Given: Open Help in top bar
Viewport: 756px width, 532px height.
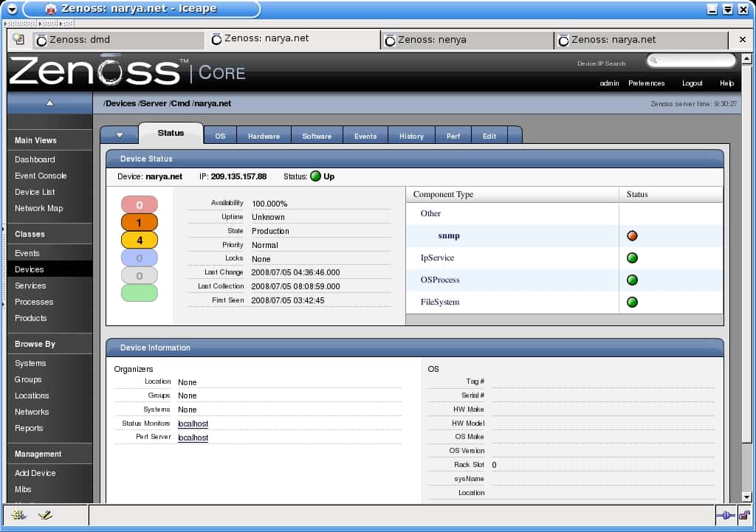Looking at the screenshot, I should pos(726,83).
